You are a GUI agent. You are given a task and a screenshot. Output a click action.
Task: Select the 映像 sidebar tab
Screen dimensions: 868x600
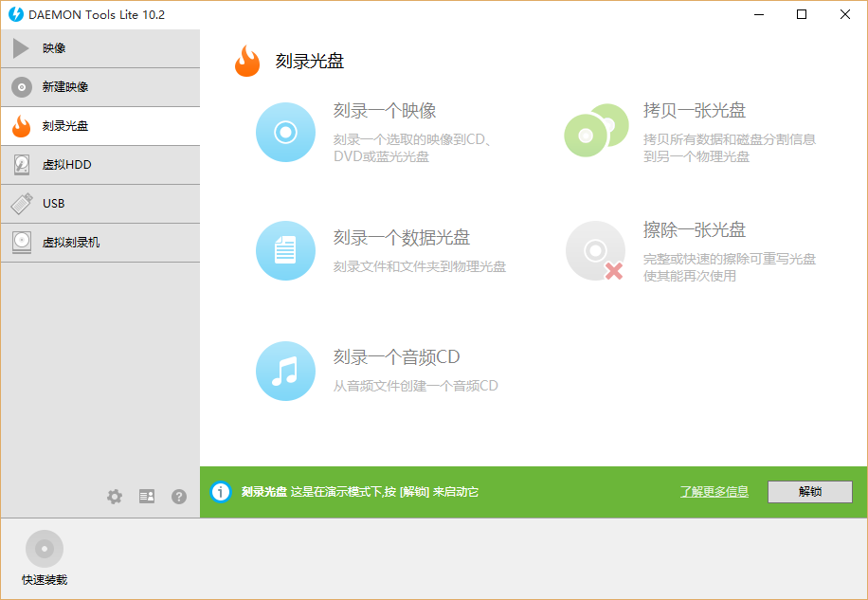99,48
